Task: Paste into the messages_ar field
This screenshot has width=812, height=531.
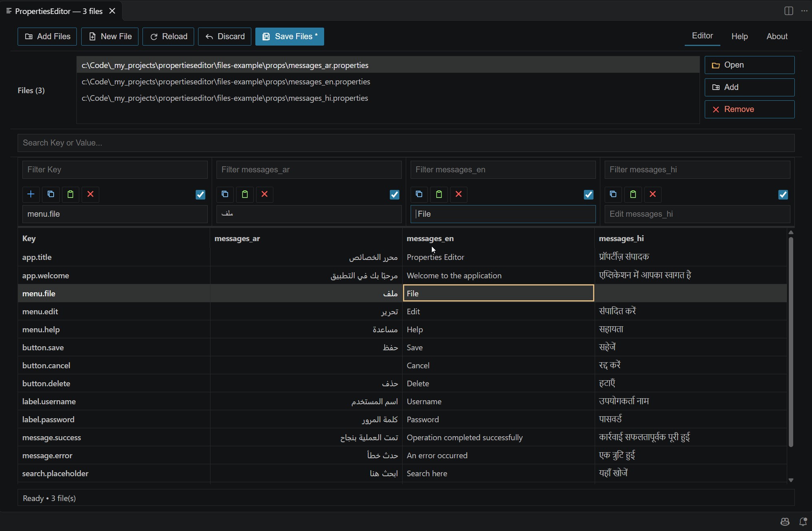Action: pyautogui.click(x=245, y=194)
